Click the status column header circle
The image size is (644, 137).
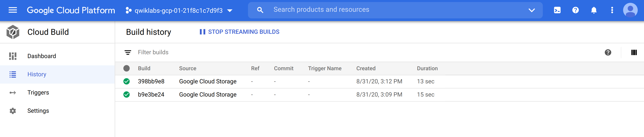point(127,68)
